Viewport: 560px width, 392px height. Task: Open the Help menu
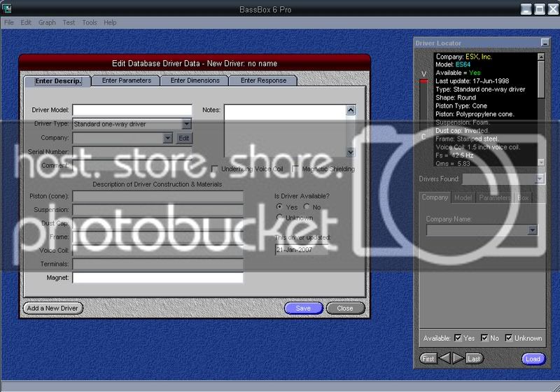110,22
